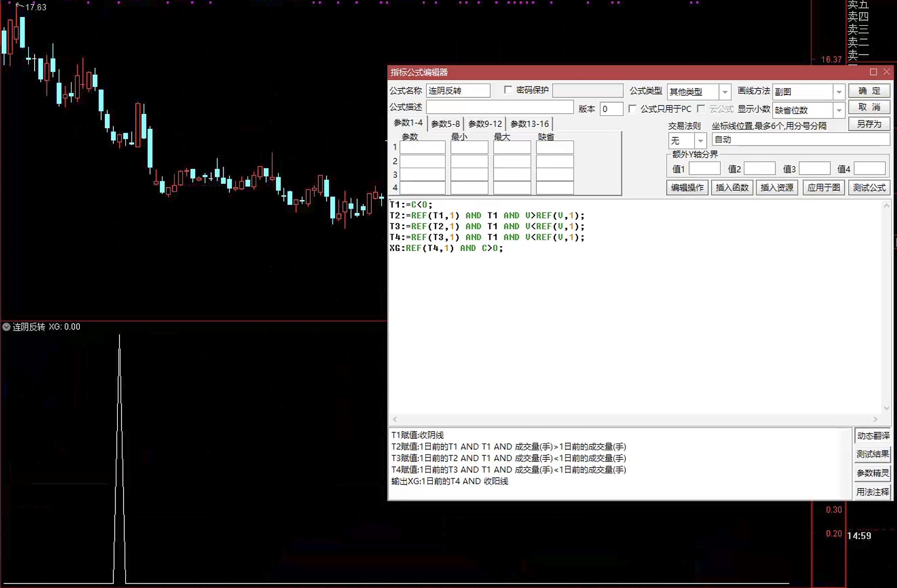Open the 画线方法 dropdown
Image resolution: width=897 pixels, height=588 pixels.
(x=839, y=92)
